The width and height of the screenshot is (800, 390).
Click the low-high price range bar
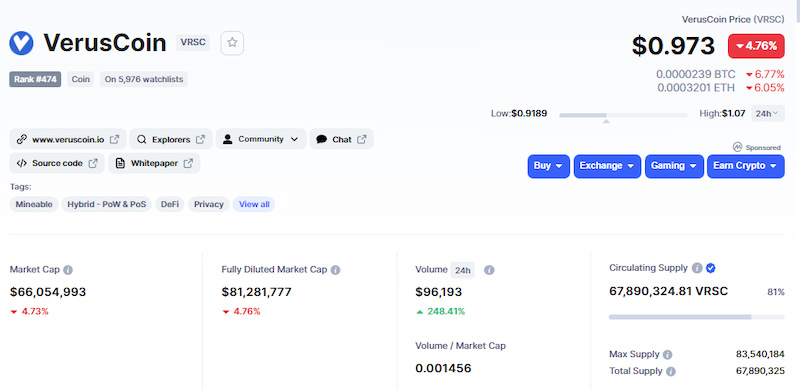tap(623, 115)
